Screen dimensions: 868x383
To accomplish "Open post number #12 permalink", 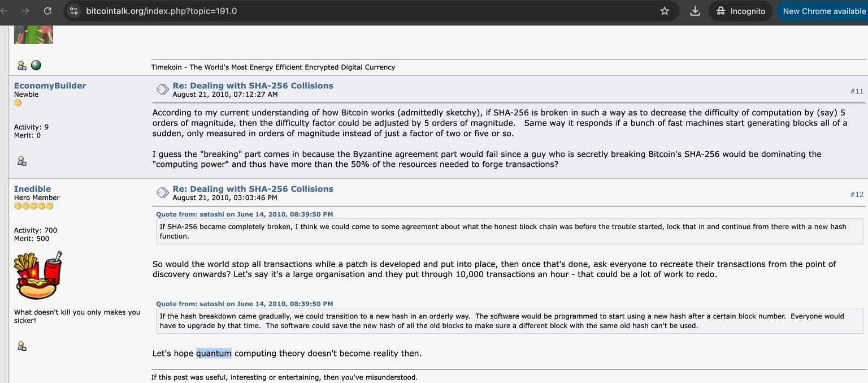I will coord(857,194).
